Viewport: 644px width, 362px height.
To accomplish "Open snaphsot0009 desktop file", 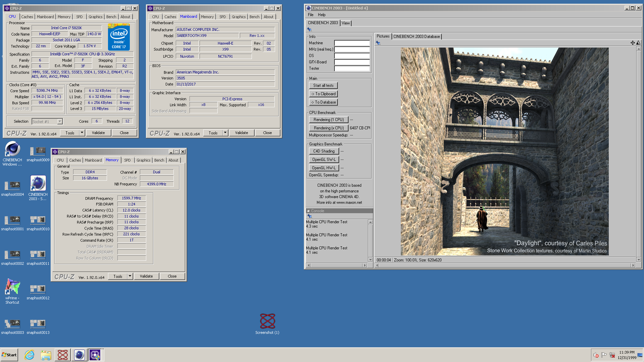I will (x=38, y=154).
